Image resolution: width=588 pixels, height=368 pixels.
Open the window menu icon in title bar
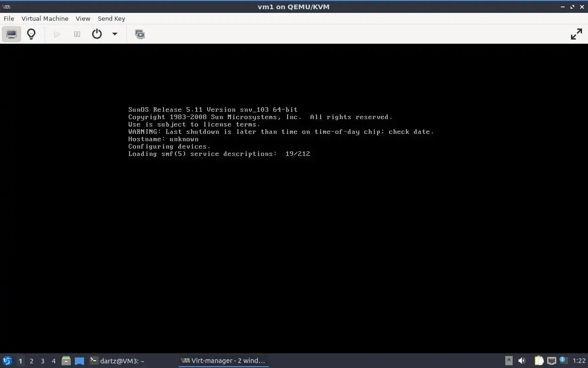6,7
